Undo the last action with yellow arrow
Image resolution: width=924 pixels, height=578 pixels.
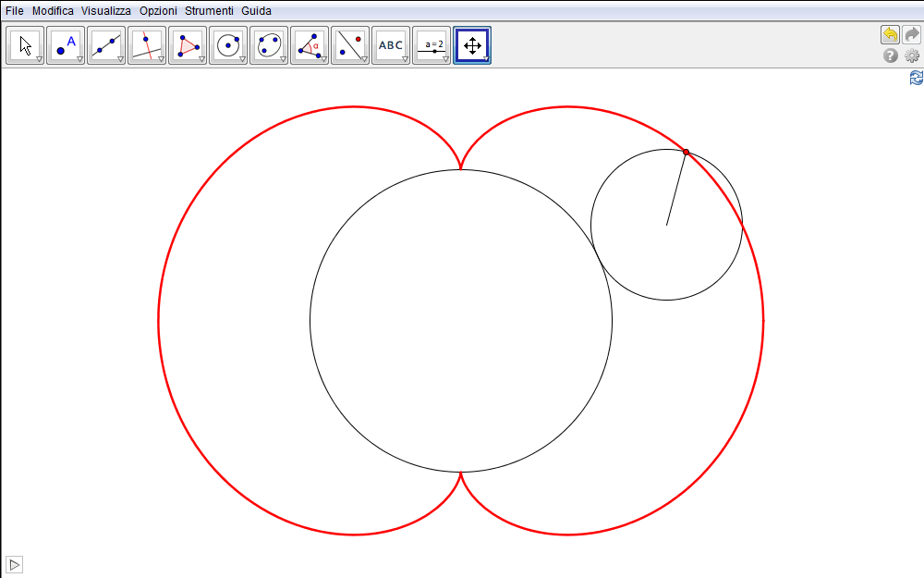[x=890, y=35]
